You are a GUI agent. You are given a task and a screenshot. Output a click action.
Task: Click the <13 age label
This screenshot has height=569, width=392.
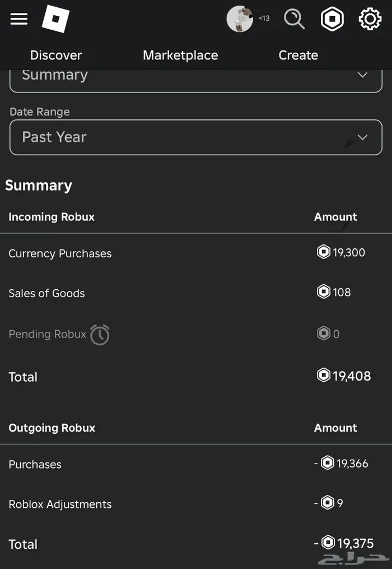click(264, 18)
